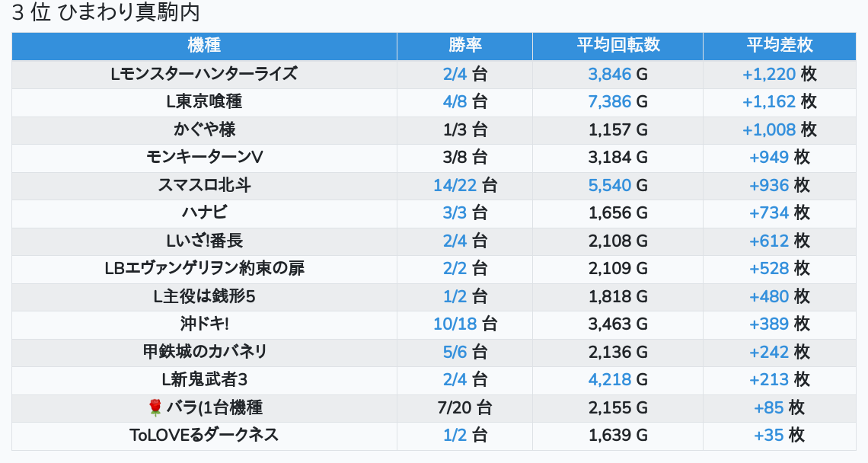868x463 pixels.
Task: Select the L主役は銭形5 row name
Action: point(204,297)
